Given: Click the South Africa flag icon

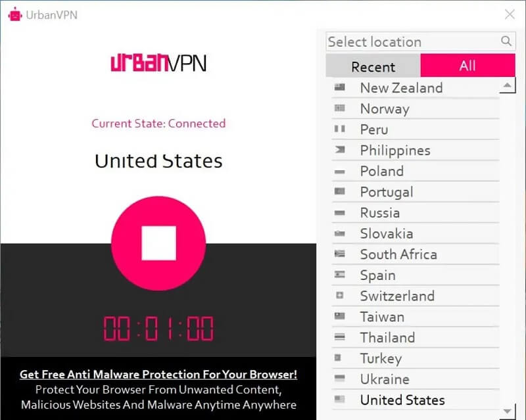Looking at the screenshot, I should coord(340,254).
